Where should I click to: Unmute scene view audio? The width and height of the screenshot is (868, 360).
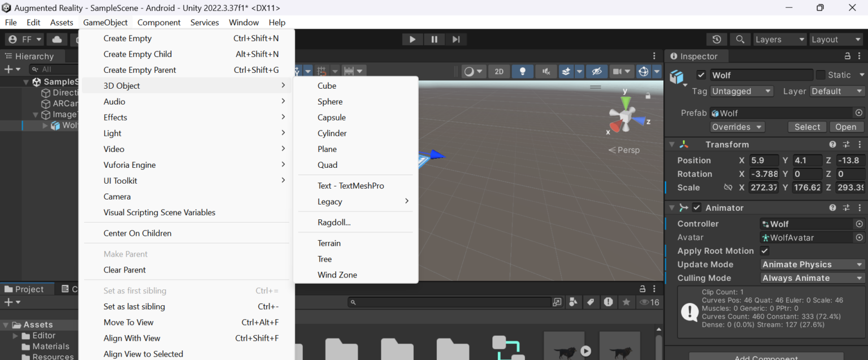tap(545, 71)
